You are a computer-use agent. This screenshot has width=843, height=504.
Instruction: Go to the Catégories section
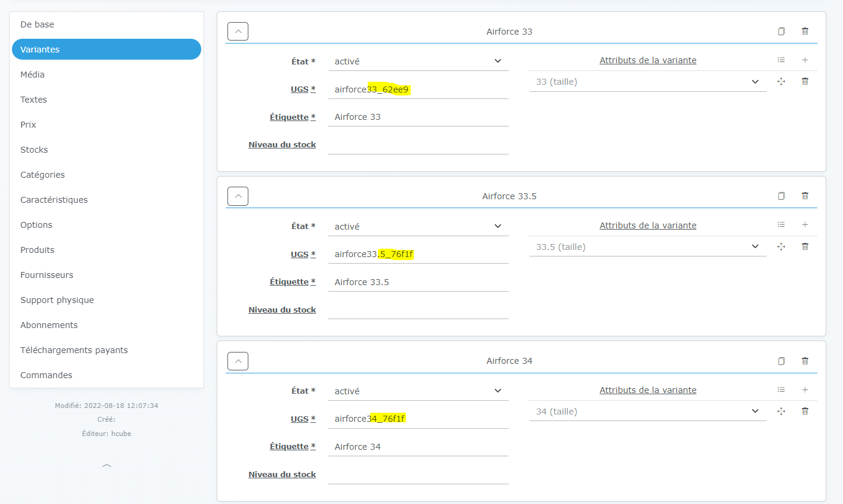click(106, 175)
